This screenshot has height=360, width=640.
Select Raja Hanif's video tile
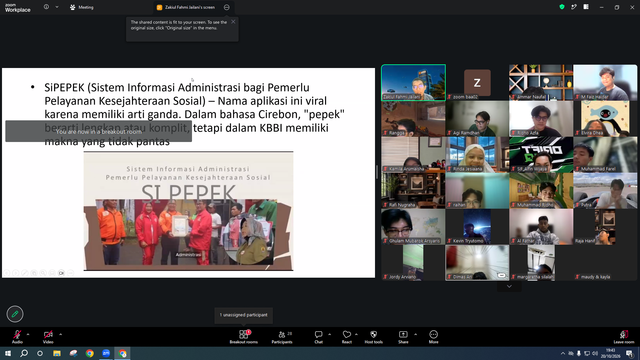coord(605,227)
